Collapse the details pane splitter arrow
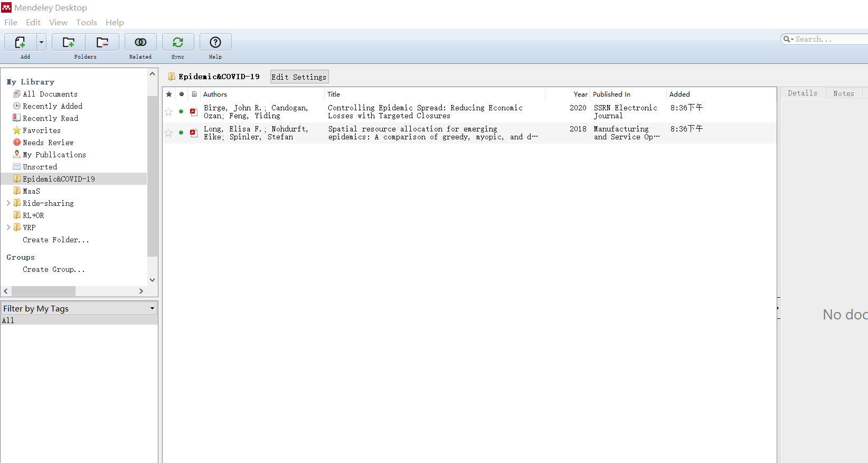 coord(778,308)
